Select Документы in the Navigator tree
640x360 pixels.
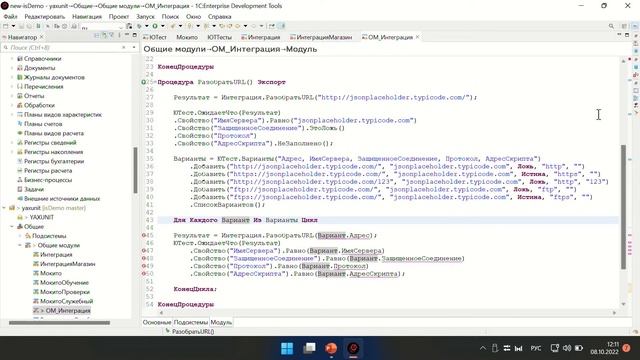[x=39, y=68]
